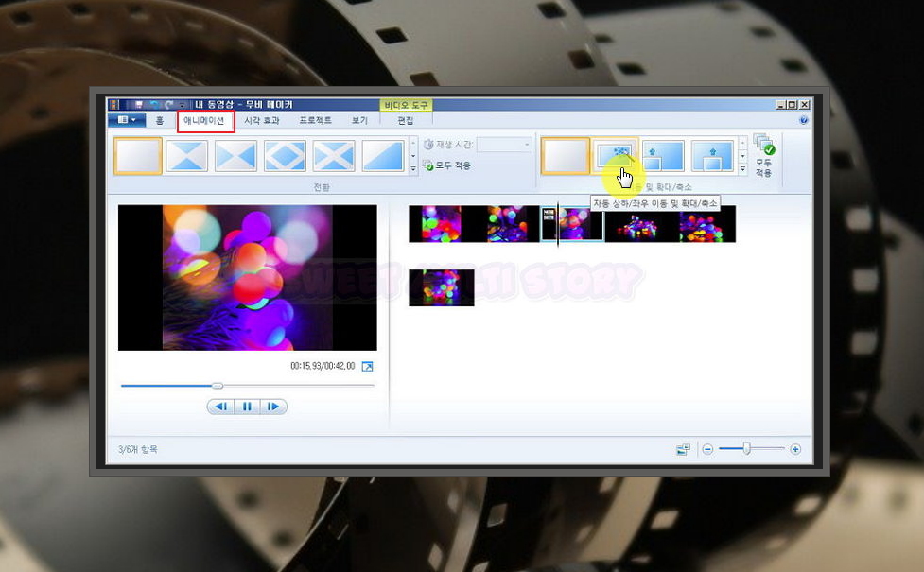This screenshot has height=572, width=924.
Task: Select the 'none' pan and zoom option
Action: point(566,156)
